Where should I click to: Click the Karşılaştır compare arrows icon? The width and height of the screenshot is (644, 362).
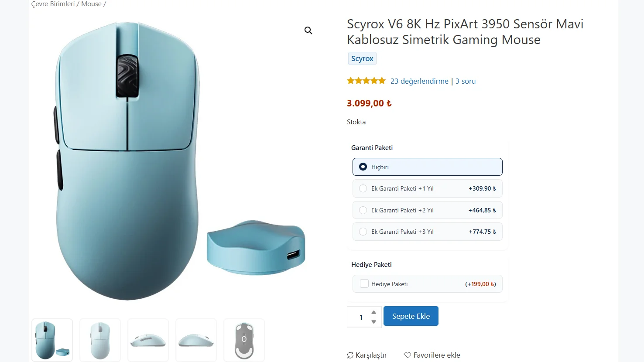350,355
